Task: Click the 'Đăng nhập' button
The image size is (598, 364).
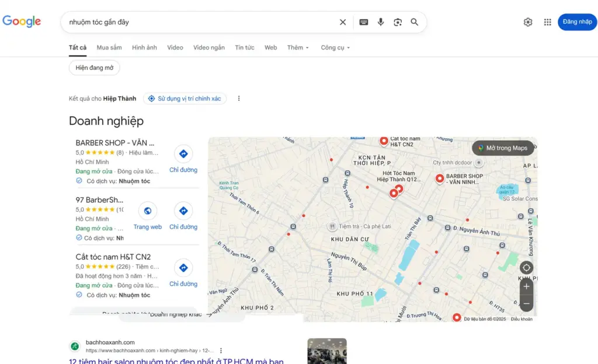Action: point(577,22)
